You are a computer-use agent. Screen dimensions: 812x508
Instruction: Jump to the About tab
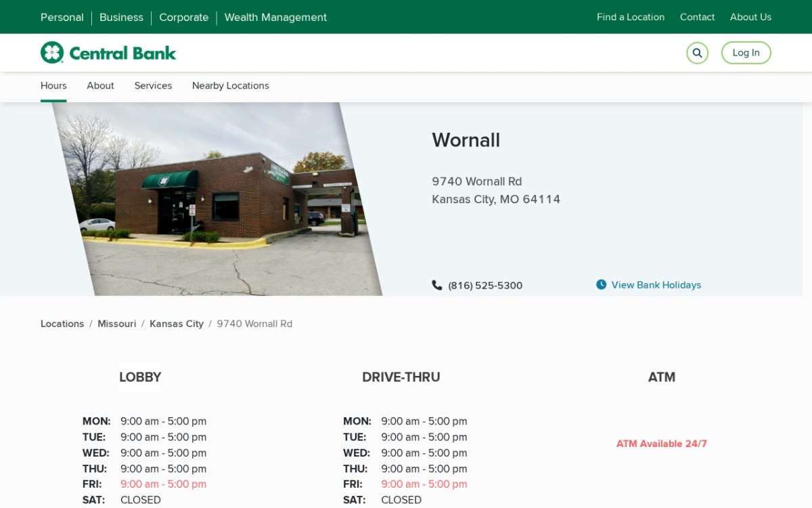100,86
